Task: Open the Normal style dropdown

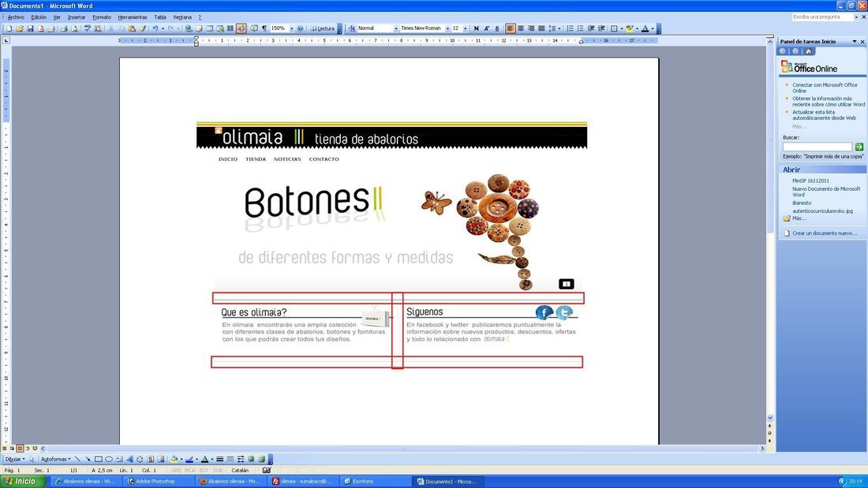Action: (x=396, y=28)
